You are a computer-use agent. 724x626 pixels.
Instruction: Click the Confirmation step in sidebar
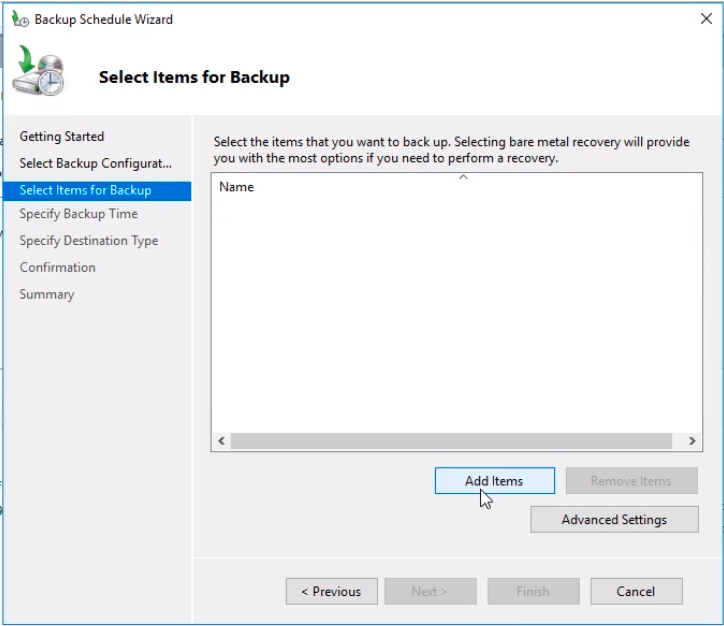click(x=58, y=268)
